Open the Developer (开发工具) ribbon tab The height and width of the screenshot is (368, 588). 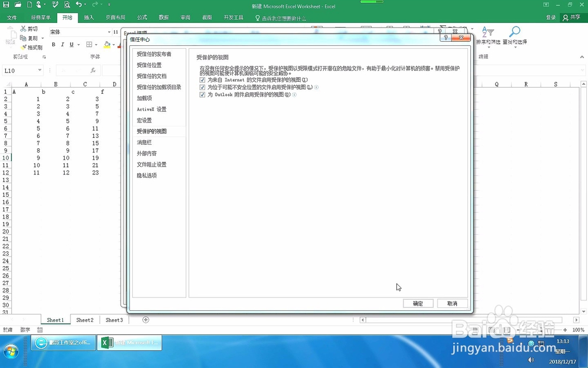point(233,18)
